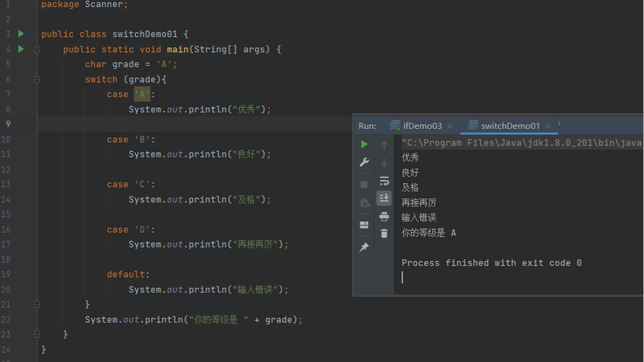This screenshot has height=362, width=644.
Task: Run main method from gutter arrow, line 4
Action: point(21,49)
